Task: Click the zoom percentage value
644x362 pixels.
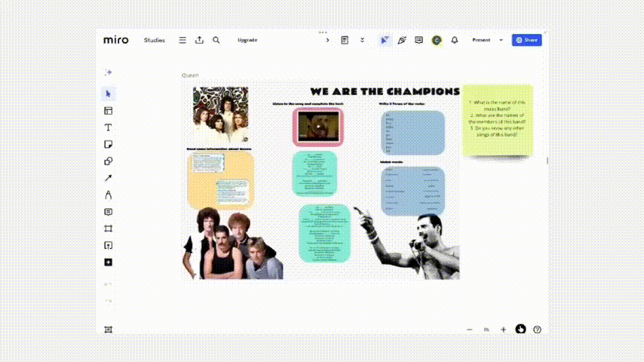Action: [x=486, y=330]
